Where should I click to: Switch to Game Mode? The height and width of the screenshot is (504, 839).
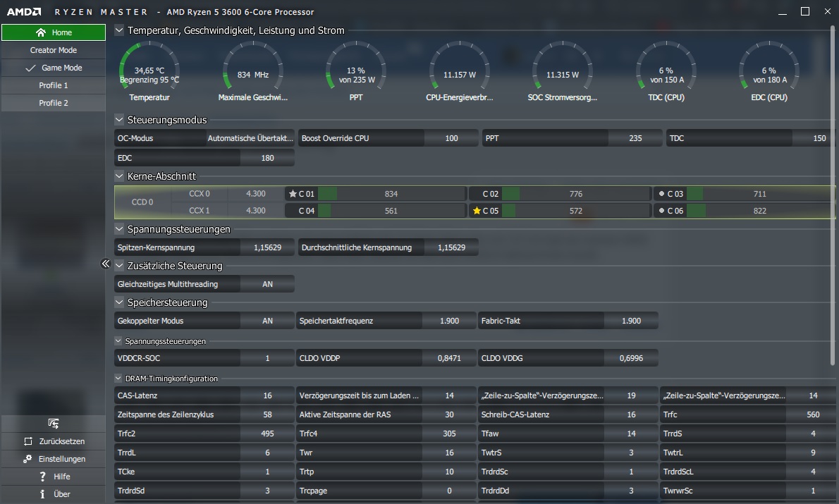pyautogui.click(x=54, y=68)
